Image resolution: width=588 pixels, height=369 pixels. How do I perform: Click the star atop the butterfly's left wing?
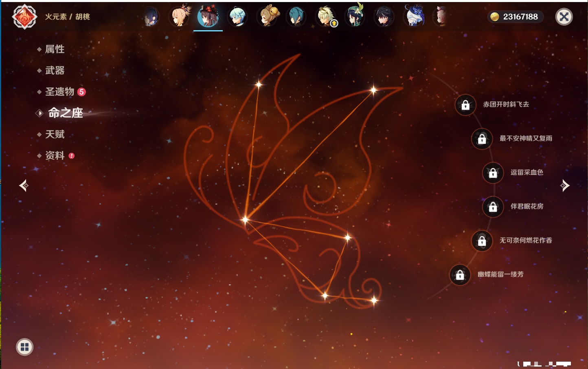[259, 85]
